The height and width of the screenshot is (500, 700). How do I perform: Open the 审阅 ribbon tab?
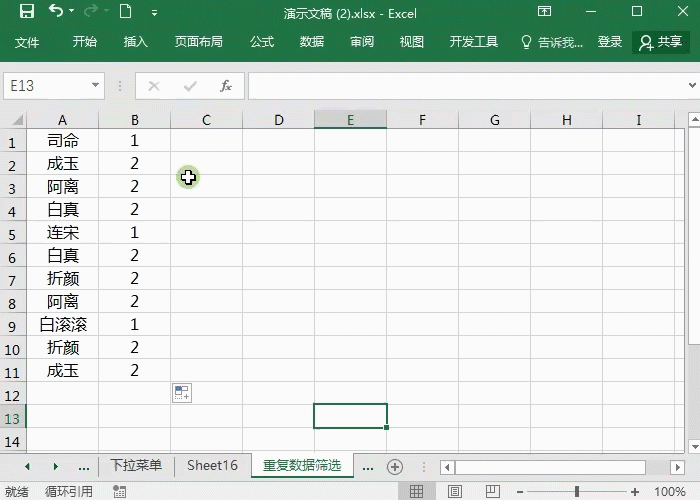point(362,42)
